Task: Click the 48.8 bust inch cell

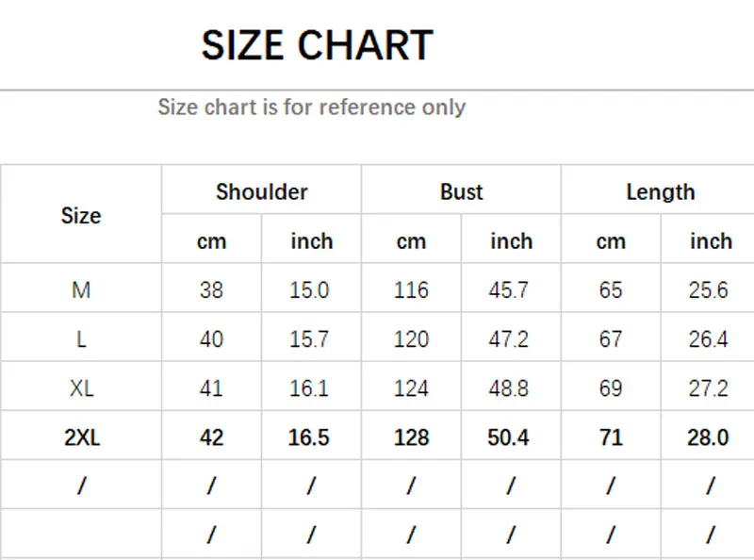Action: point(509,387)
